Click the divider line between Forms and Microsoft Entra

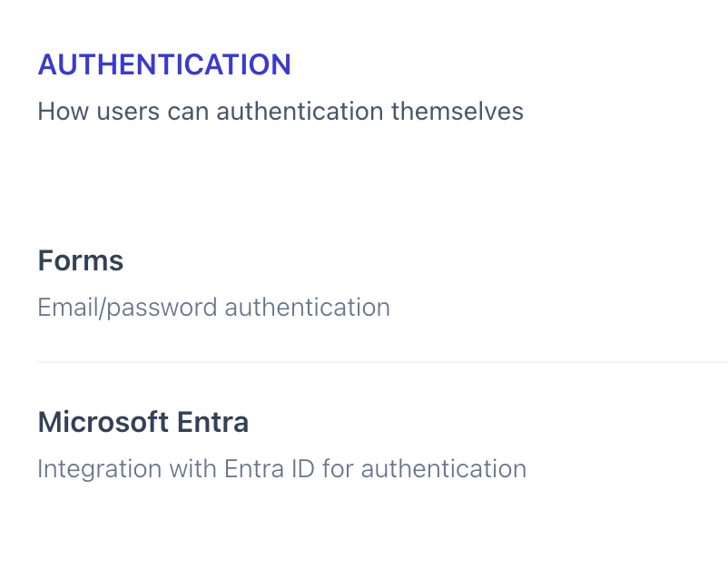381,362
